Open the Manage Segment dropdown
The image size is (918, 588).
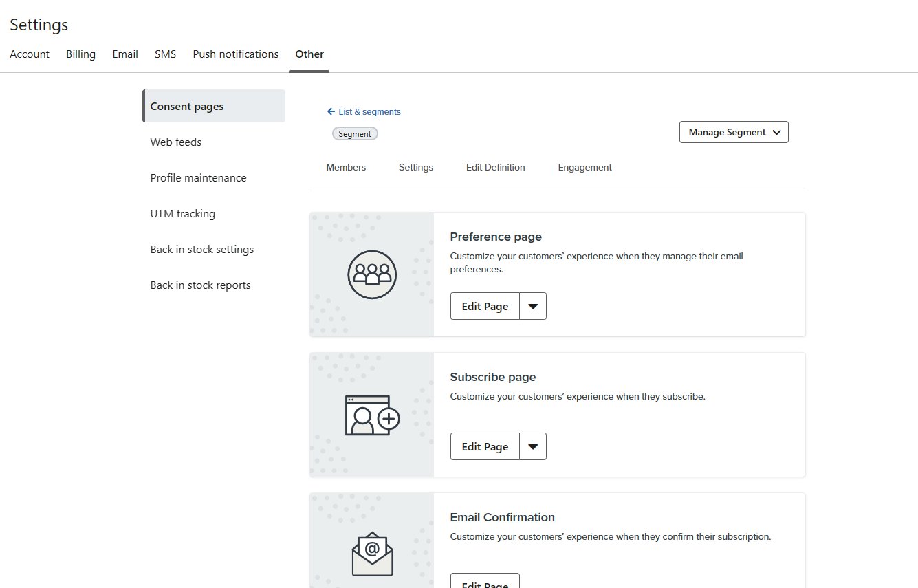(734, 132)
